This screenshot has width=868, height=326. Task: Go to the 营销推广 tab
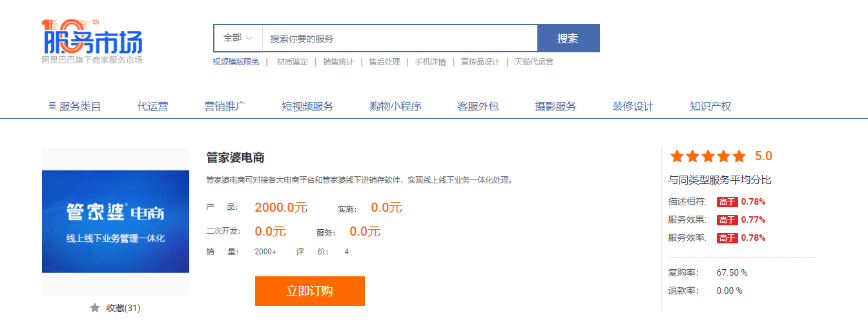click(225, 107)
